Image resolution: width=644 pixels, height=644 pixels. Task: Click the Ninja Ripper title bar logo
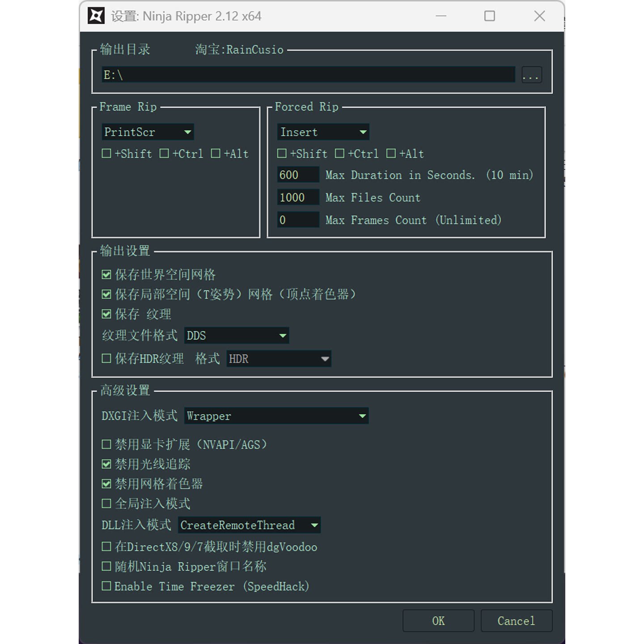tap(96, 16)
